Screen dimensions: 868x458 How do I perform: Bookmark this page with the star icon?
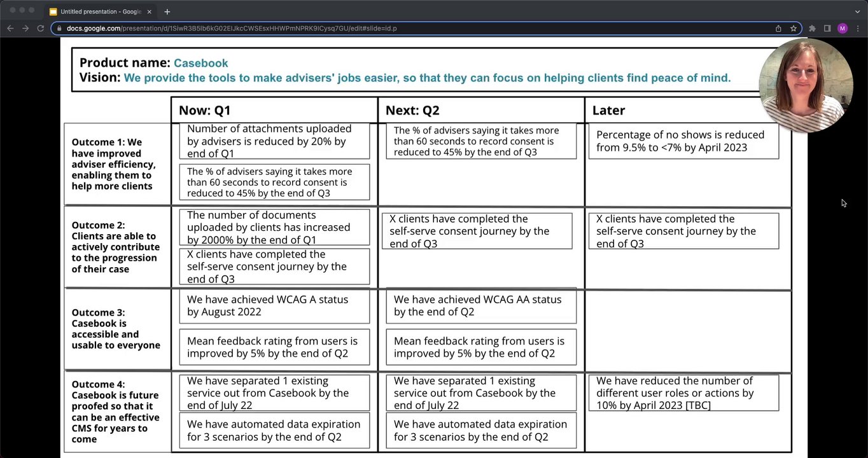[x=794, y=28]
